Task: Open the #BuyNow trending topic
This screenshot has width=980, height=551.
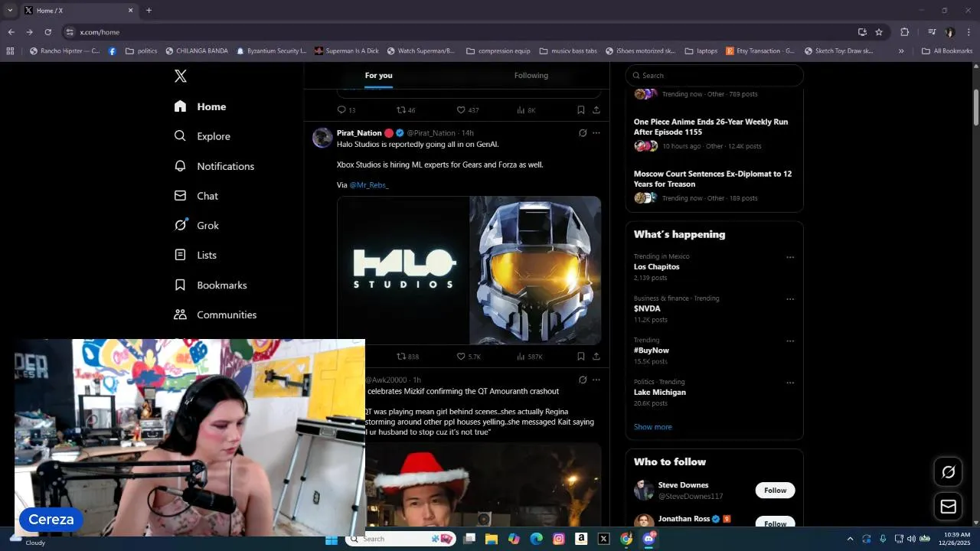Action: coord(652,350)
